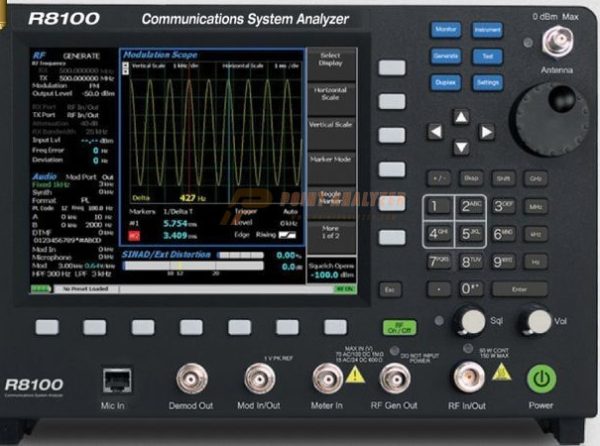
Task: Open the Instrument mode button
Action: 487,30
